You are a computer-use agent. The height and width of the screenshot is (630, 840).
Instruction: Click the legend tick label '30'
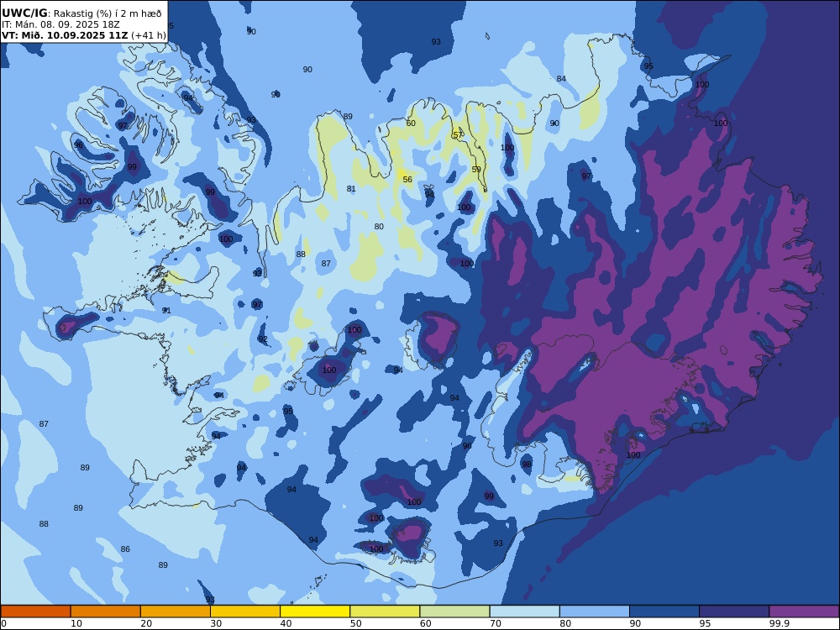click(216, 623)
